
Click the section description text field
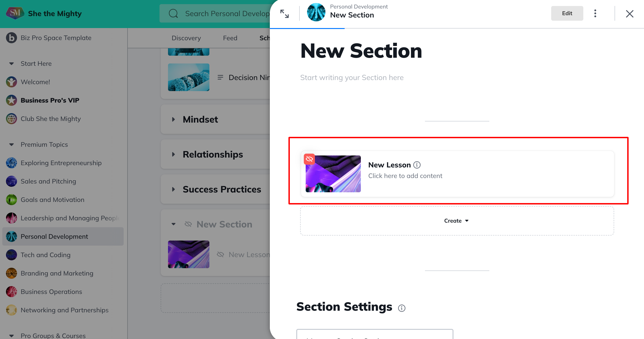[x=352, y=78]
